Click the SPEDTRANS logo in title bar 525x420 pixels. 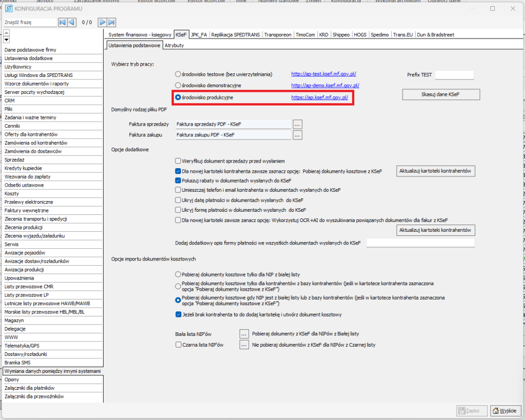tap(9, 9)
